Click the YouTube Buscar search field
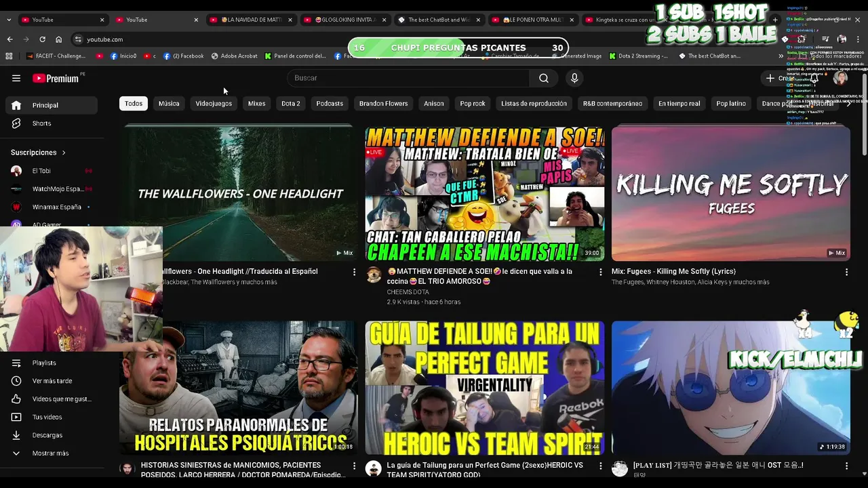This screenshot has height=488, width=868. [x=408, y=78]
